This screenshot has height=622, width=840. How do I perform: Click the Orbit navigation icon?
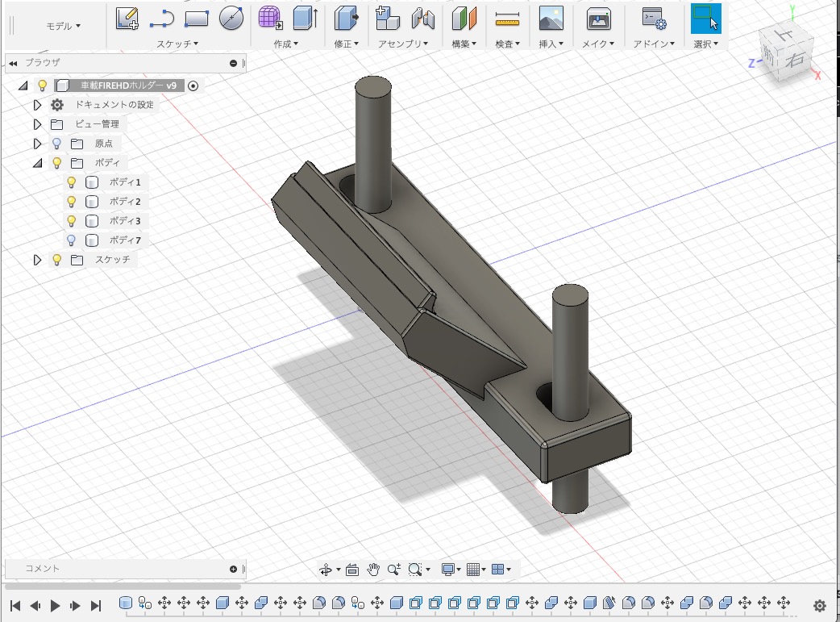click(325, 570)
